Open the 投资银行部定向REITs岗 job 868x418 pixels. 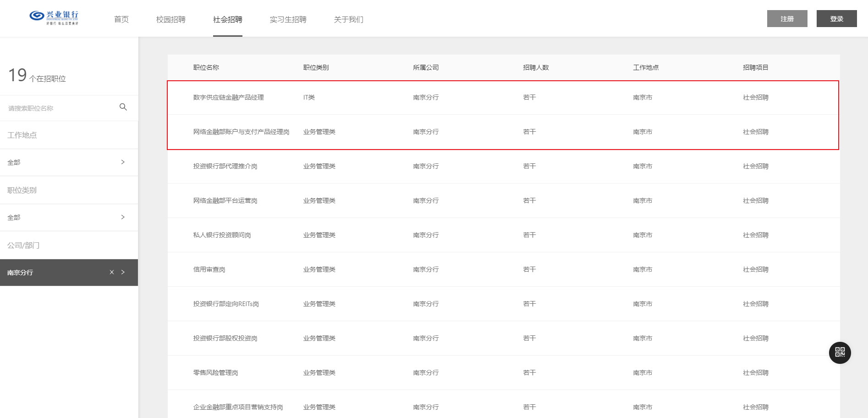226,304
